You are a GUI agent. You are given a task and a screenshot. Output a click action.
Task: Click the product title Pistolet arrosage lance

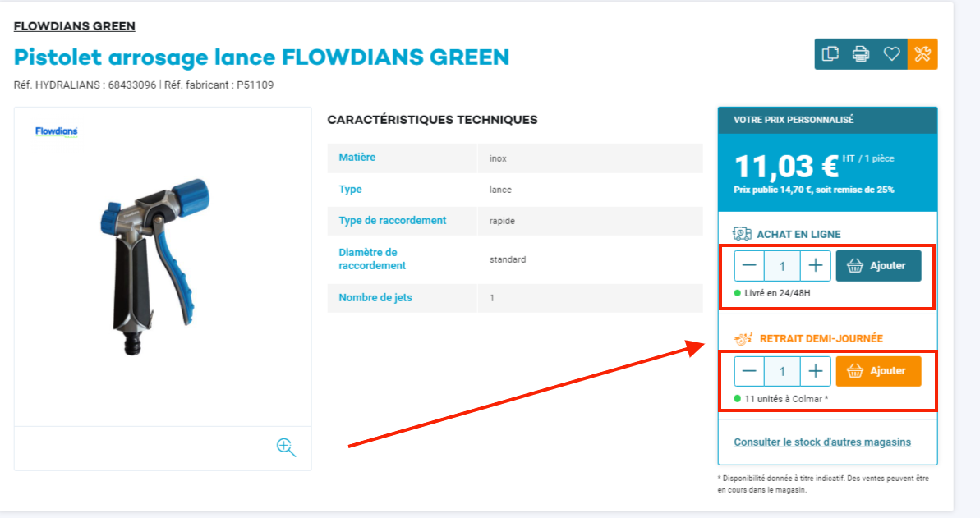pos(261,57)
